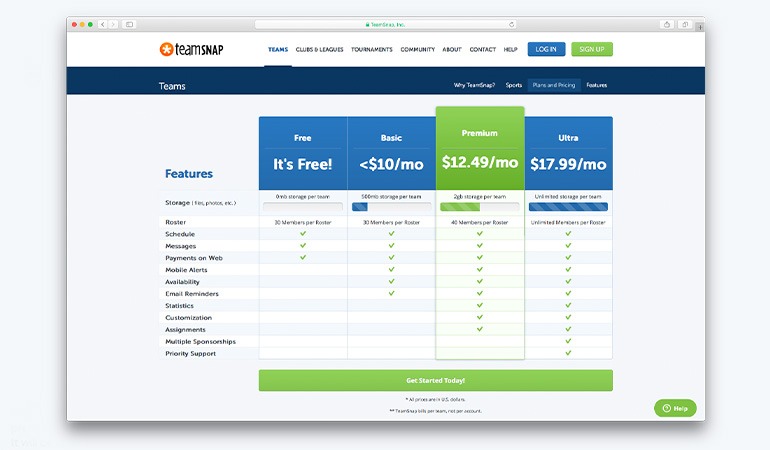The width and height of the screenshot is (770, 450).
Task: Click the Email Reminders feature label
Action: 192,294
